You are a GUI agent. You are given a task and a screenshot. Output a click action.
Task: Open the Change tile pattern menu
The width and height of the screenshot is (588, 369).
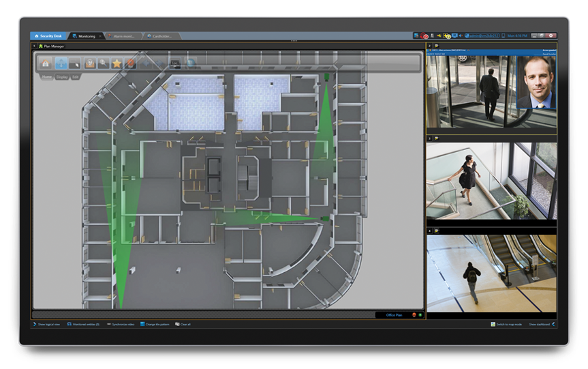pos(155,324)
